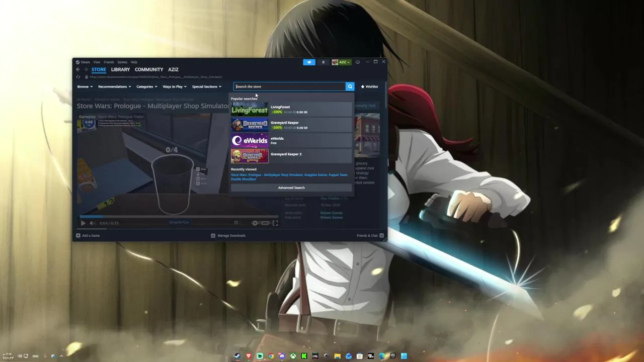Go back with the left arrow
Screen dimensions: 644x362
[78, 69]
